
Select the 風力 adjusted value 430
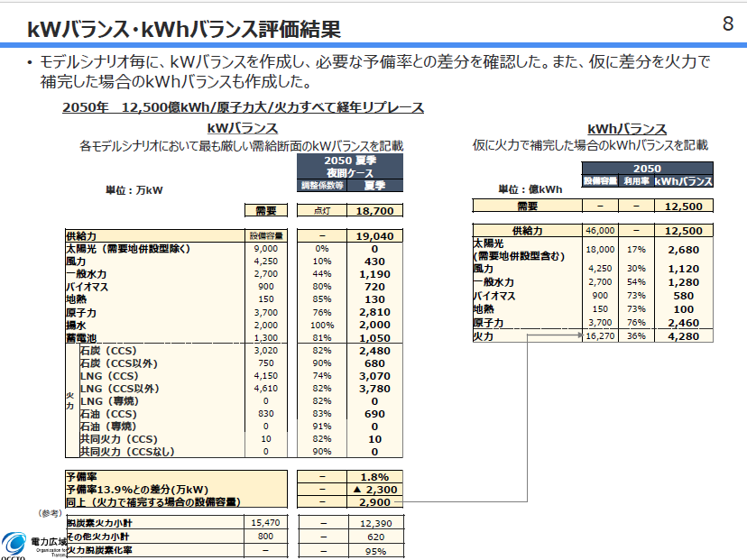click(375, 262)
